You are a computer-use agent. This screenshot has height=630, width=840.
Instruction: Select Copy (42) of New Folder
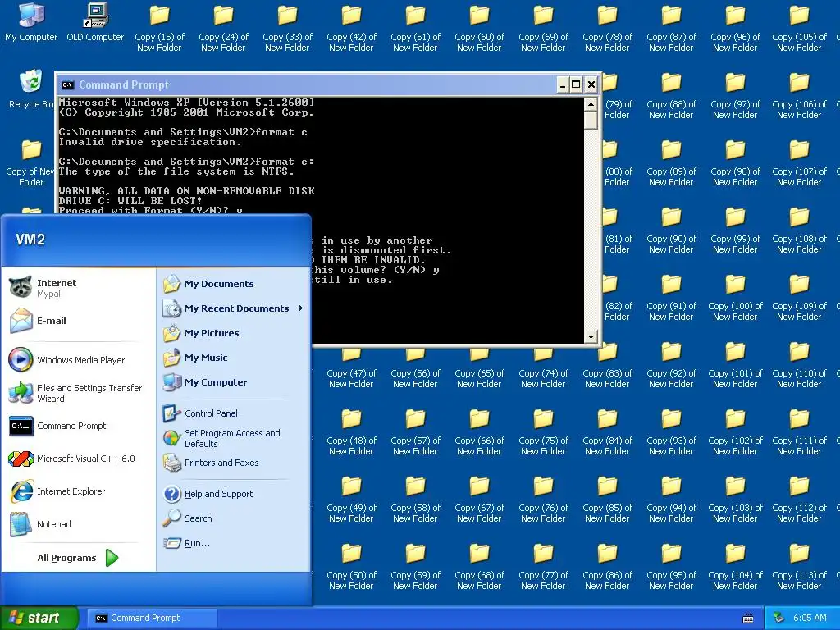pyautogui.click(x=351, y=28)
